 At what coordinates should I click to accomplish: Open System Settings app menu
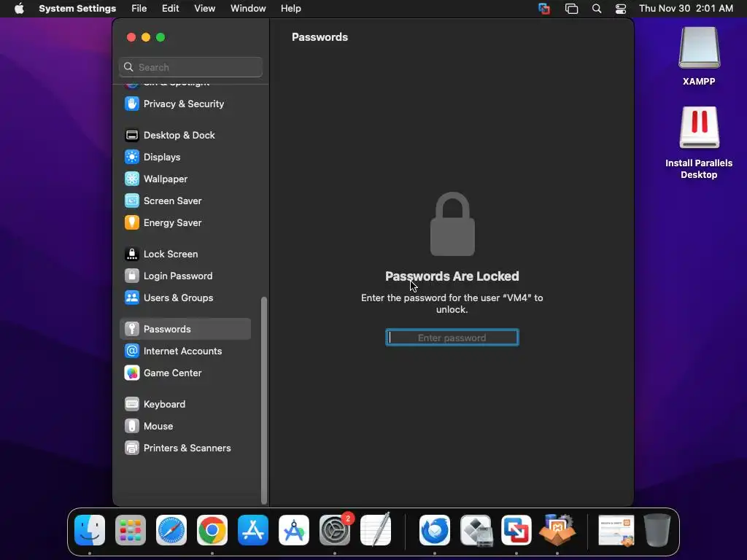point(77,9)
